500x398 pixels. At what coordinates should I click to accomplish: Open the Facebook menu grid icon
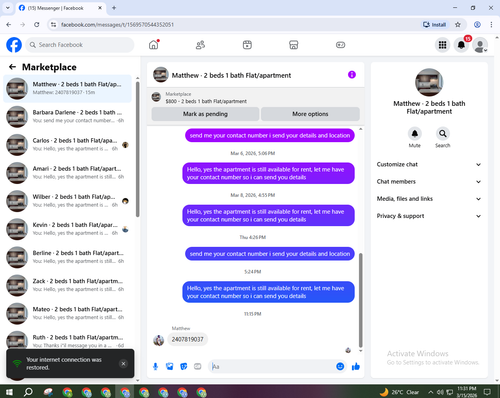(x=442, y=45)
